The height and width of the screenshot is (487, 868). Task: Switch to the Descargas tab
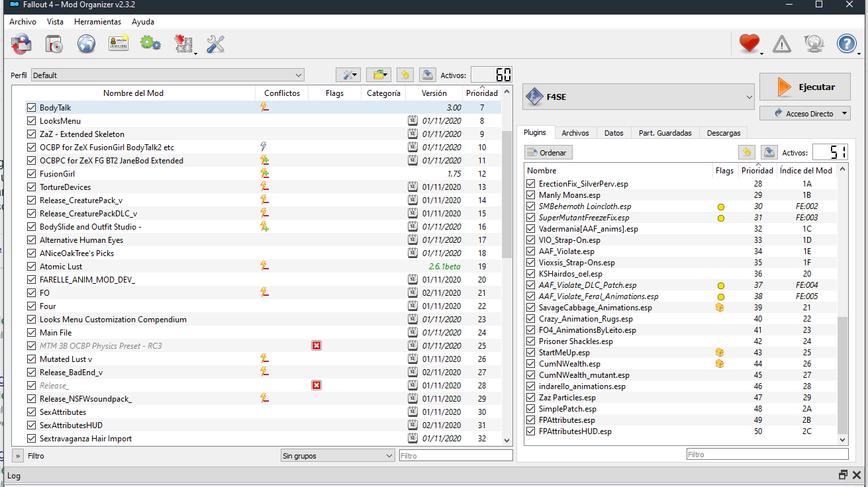click(x=724, y=133)
